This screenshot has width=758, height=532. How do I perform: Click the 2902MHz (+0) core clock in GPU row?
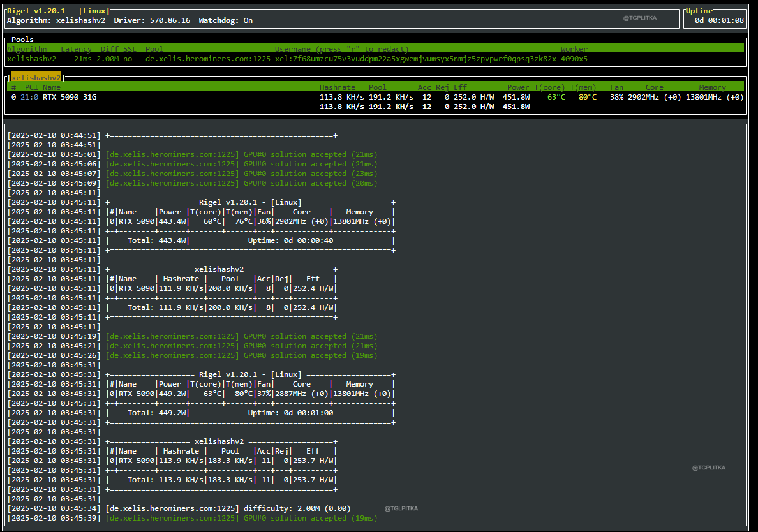(x=655, y=97)
